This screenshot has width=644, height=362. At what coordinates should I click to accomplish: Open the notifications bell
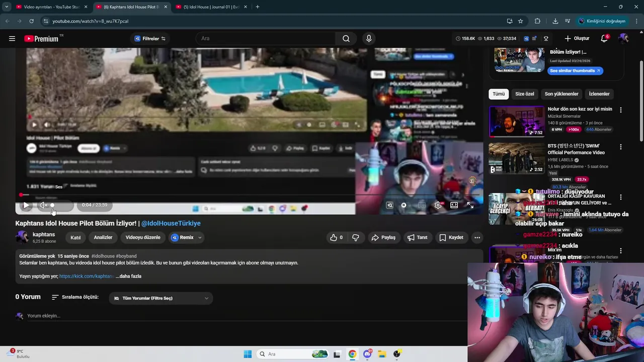coord(605,38)
